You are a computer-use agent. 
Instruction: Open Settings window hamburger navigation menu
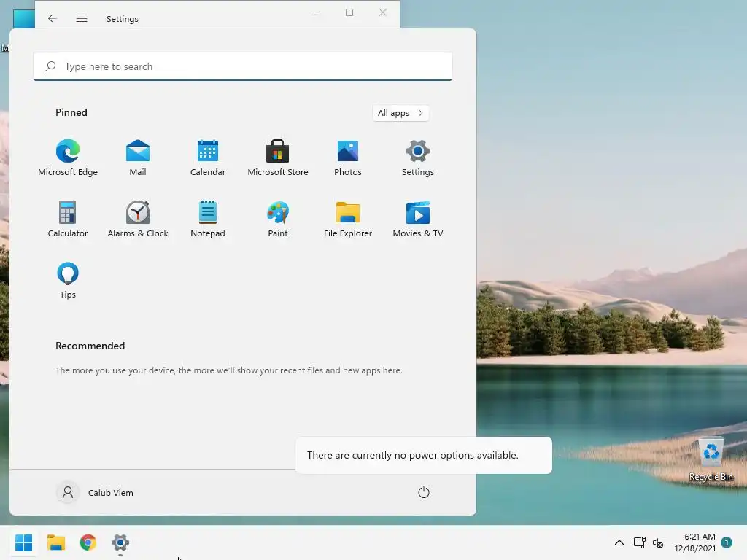(82, 18)
